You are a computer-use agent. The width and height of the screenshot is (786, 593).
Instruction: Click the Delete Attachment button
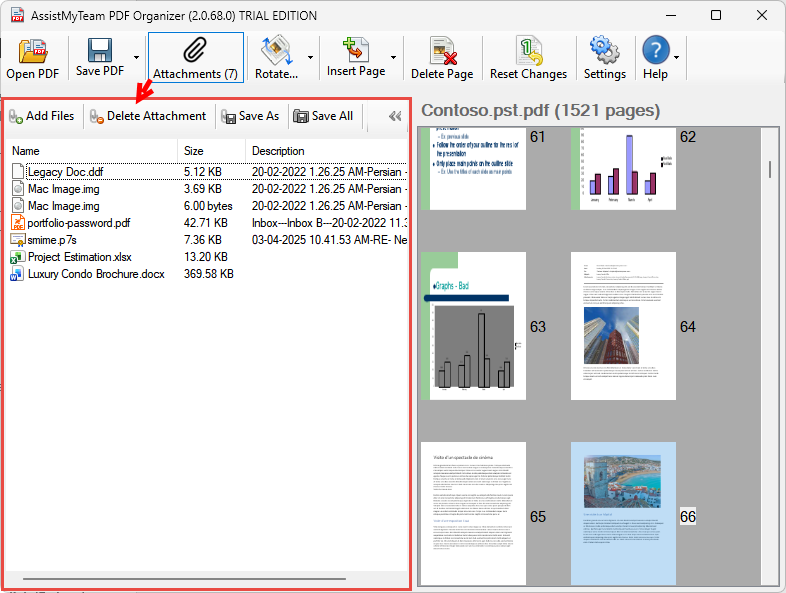(147, 116)
